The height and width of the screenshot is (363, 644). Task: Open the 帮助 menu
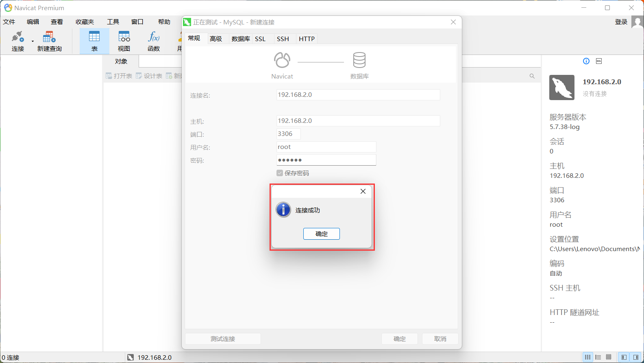pyautogui.click(x=164, y=22)
